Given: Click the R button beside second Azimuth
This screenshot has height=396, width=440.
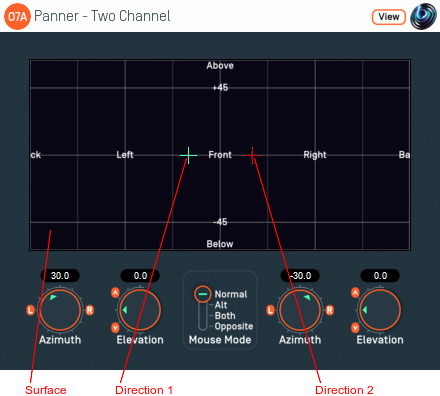Looking at the screenshot, I should point(330,310).
